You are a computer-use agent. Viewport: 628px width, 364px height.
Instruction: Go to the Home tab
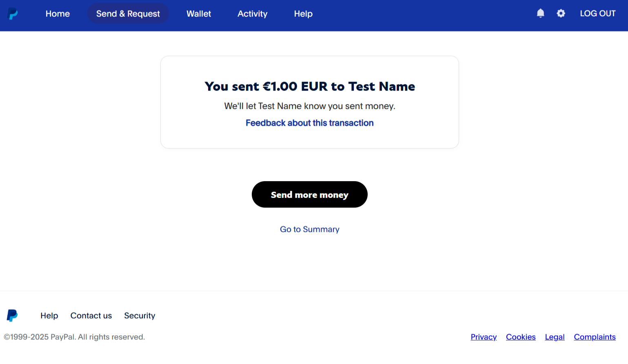[58, 14]
